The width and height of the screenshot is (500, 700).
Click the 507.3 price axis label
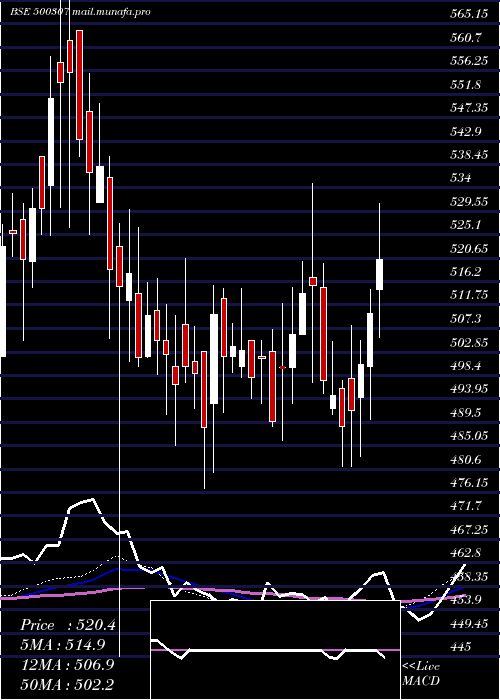[465, 319]
